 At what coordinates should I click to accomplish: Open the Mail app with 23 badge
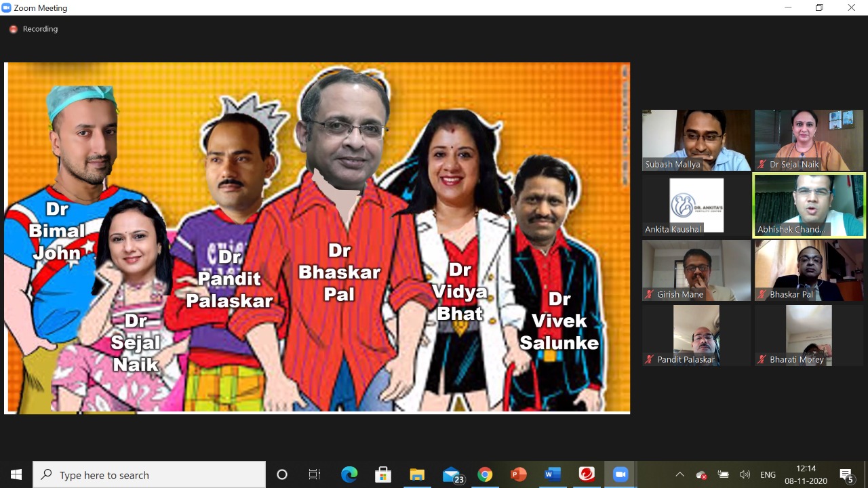[x=452, y=474]
